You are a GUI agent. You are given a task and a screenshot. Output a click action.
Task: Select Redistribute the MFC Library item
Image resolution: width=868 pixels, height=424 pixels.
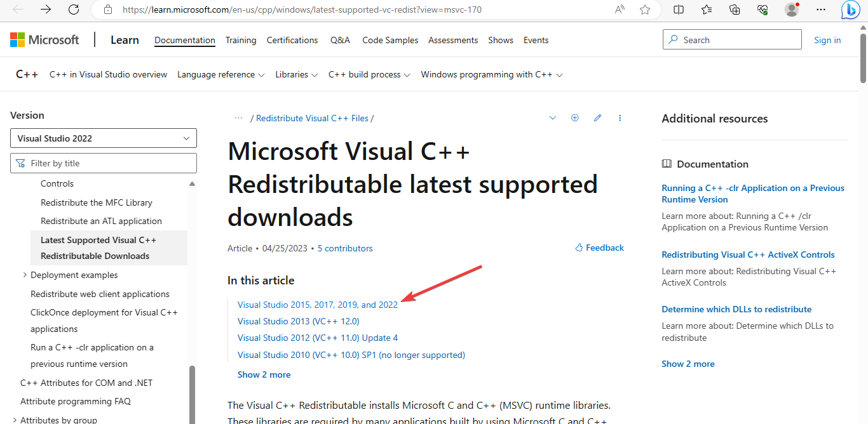(97, 202)
